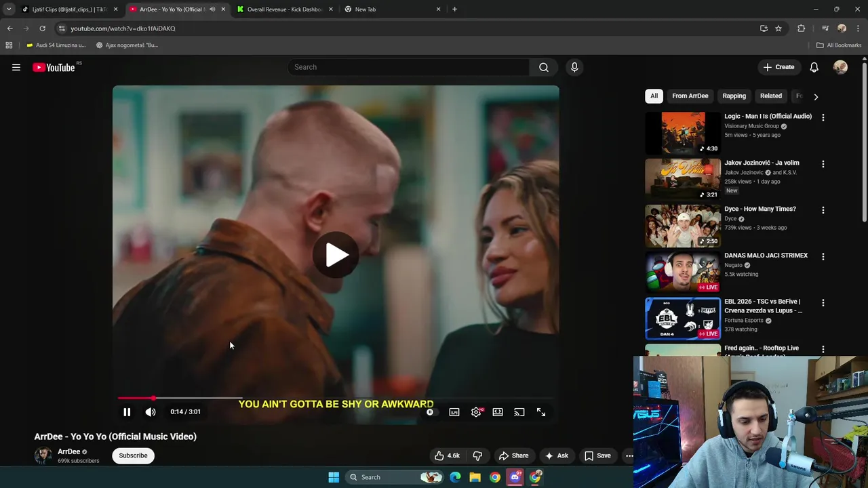Open more actions ellipsis under video
This screenshot has height=488, width=868.
(x=629, y=455)
